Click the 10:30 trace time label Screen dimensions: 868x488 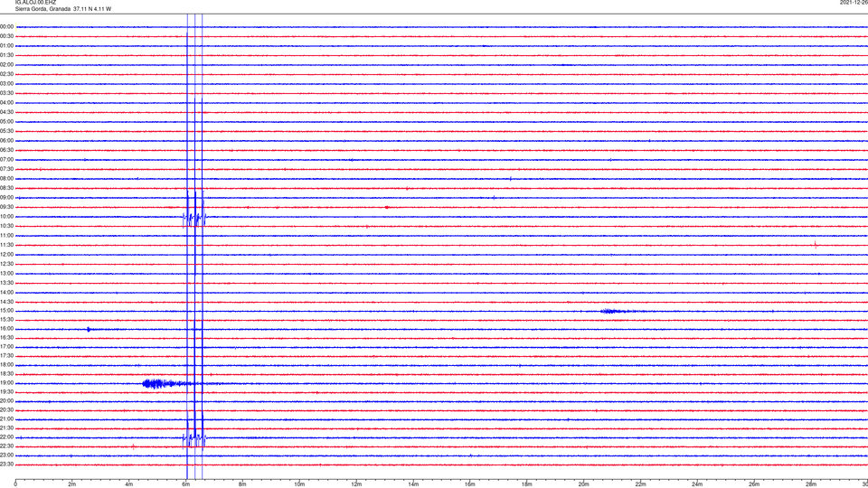(x=6, y=226)
